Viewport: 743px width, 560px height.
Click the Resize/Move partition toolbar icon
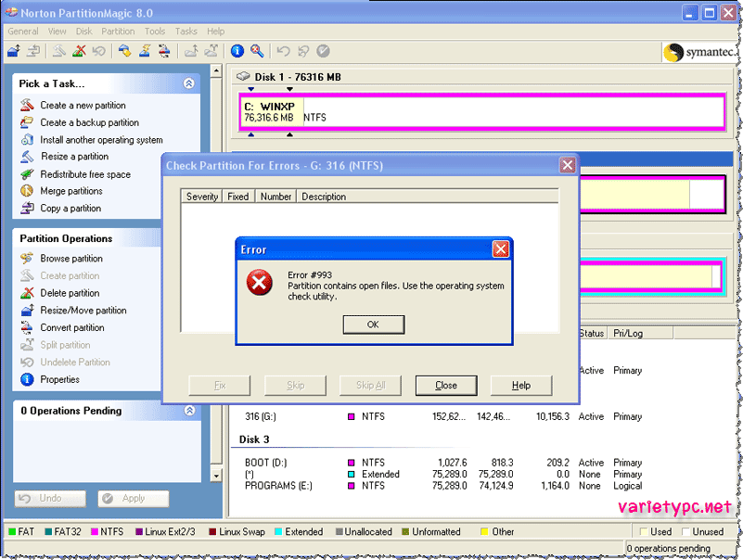coord(14,51)
